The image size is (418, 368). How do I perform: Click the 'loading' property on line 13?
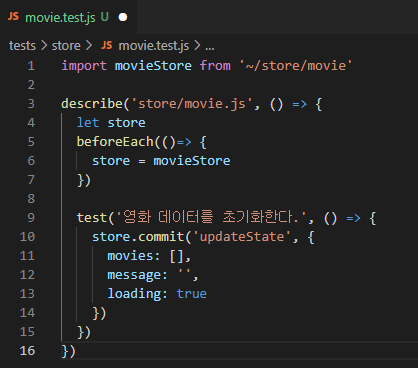(x=134, y=294)
